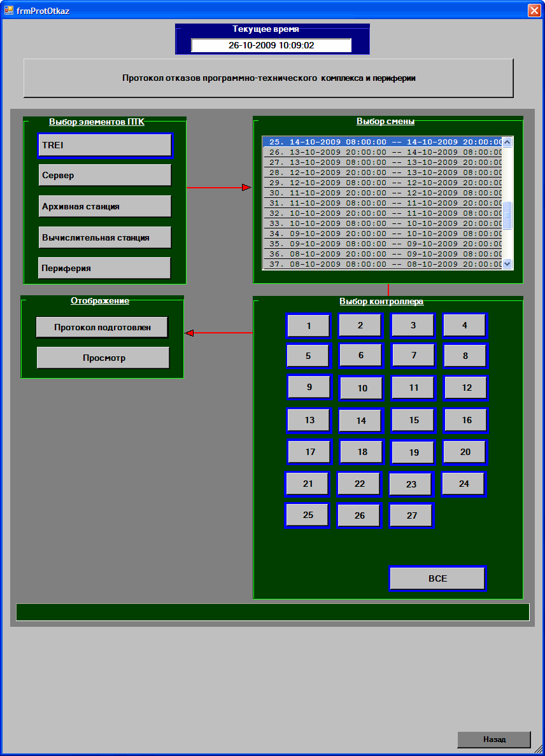Select controller 19 in the grid
The width and height of the screenshot is (545, 756).
click(414, 452)
